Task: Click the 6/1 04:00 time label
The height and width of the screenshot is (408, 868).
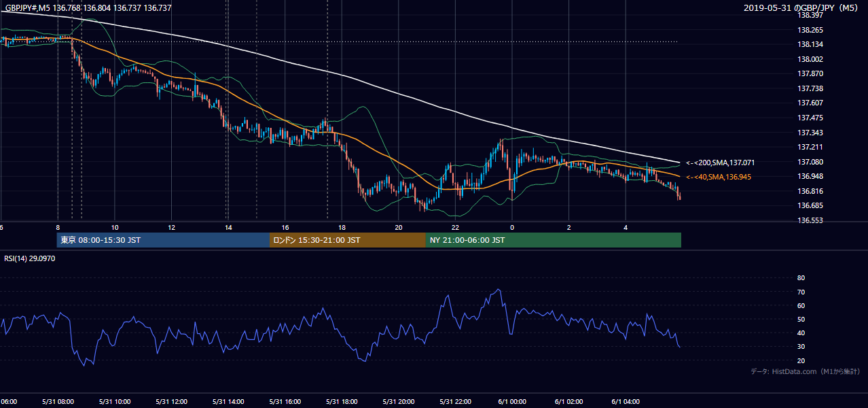Action: point(627,402)
